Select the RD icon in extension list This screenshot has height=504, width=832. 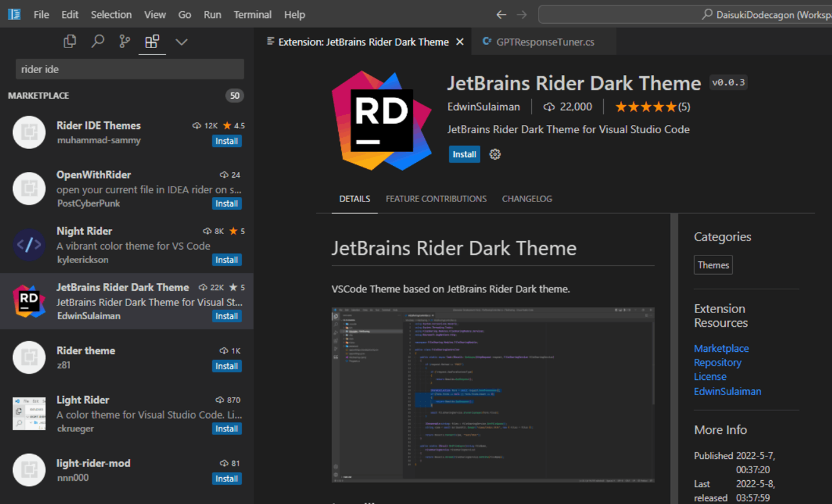pyautogui.click(x=29, y=301)
